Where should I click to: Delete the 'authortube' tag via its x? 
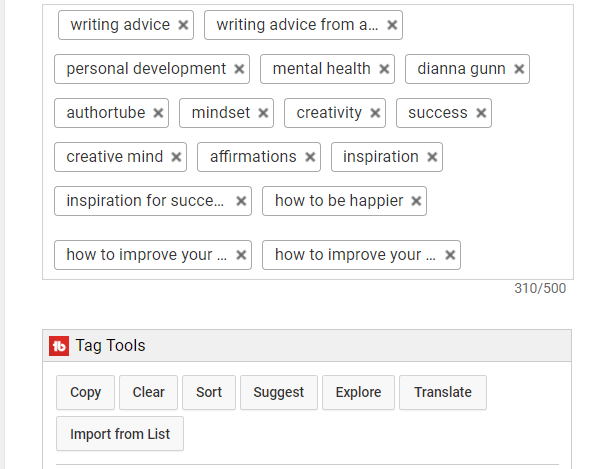coord(158,113)
